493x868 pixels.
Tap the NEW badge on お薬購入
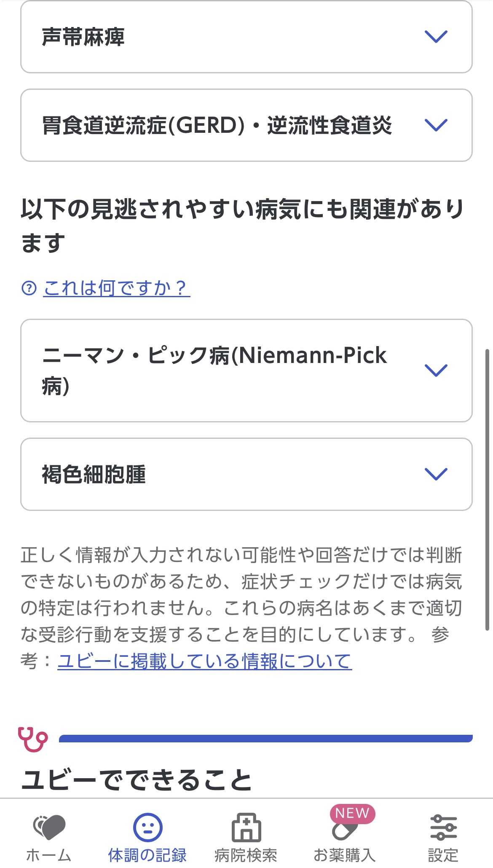[352, 813]
